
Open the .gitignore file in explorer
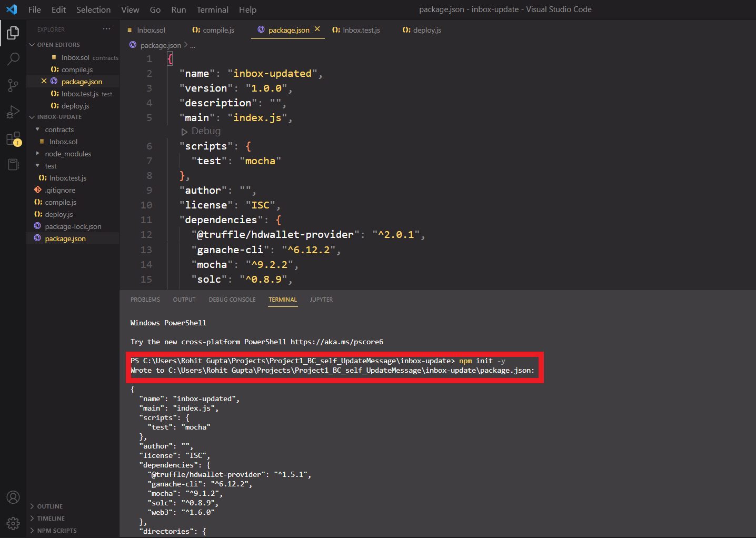pyautogui.click(x=60, y=190)
